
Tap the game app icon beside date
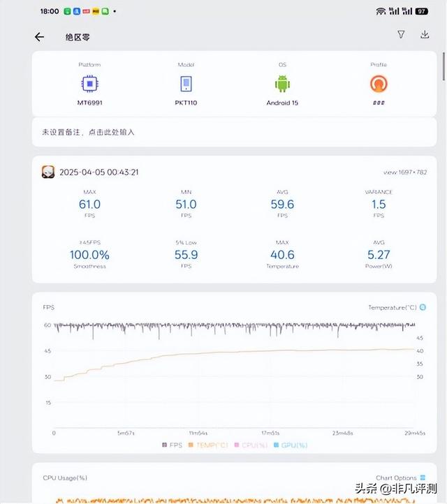coord(48,172)
